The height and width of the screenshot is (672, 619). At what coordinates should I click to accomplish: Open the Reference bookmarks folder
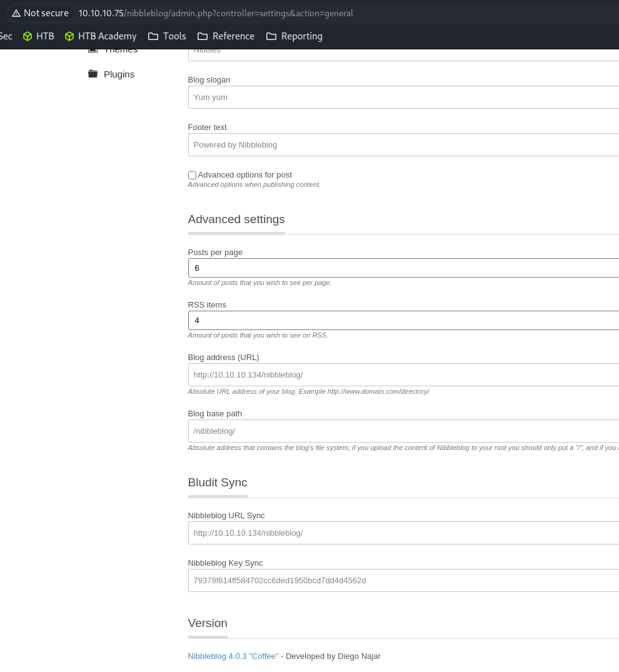[226, 36]
